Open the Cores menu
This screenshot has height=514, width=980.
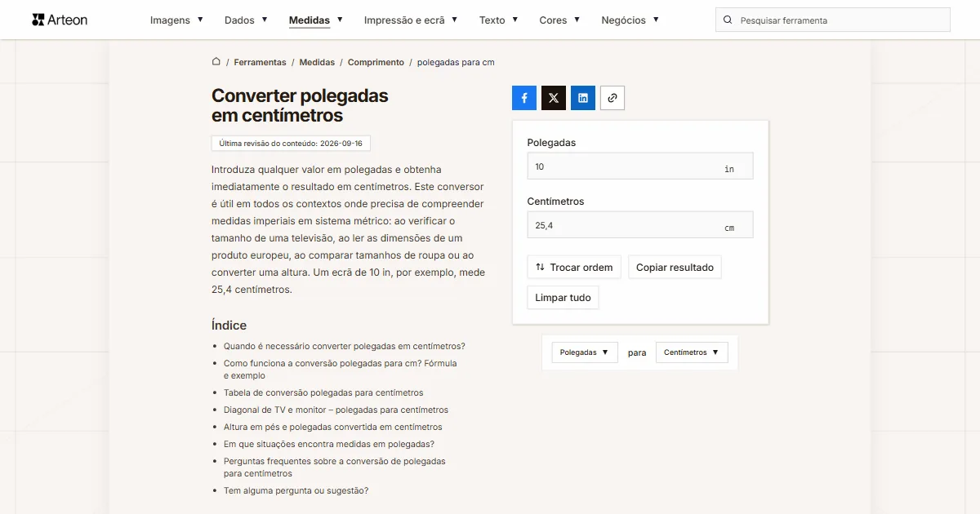click(559, 20)
